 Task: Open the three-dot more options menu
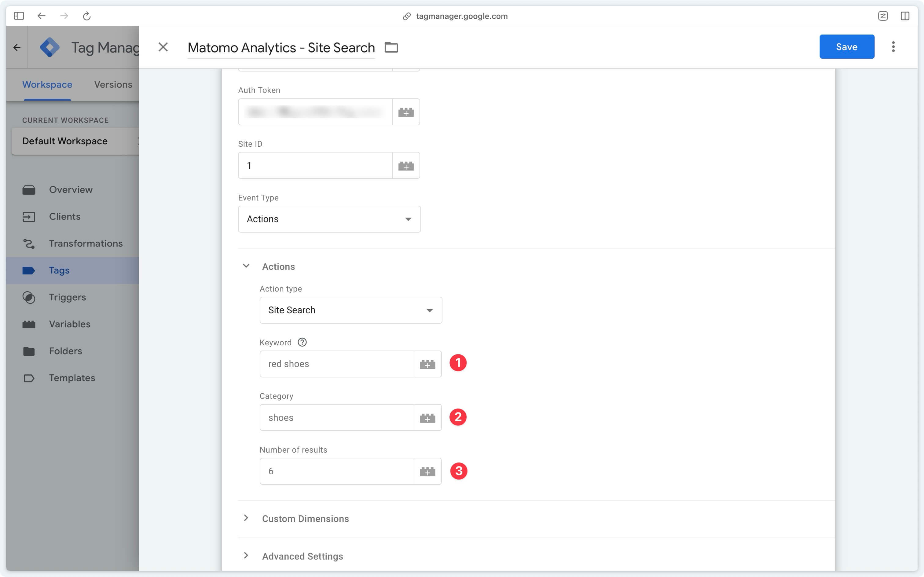pyautogui.click(x=893, y=46)
